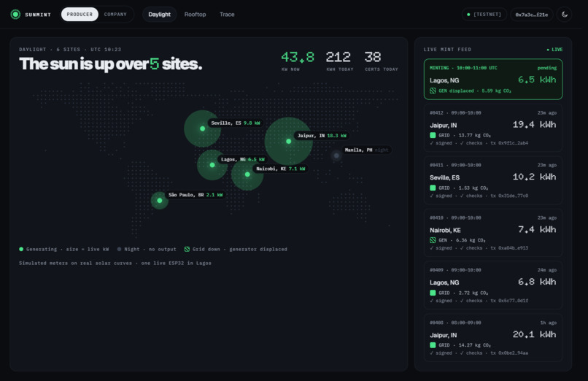Open the pending Lagos, NG minting card

pos(493,79)
